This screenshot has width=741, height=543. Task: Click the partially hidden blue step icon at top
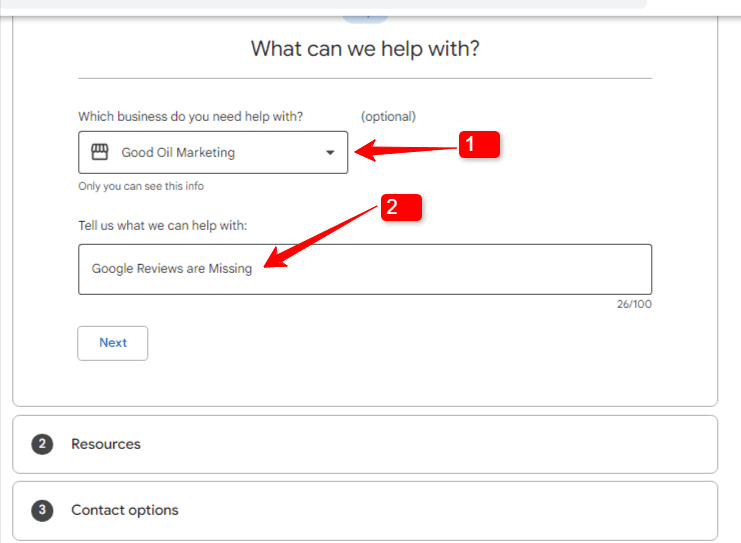tap(365, 19)
